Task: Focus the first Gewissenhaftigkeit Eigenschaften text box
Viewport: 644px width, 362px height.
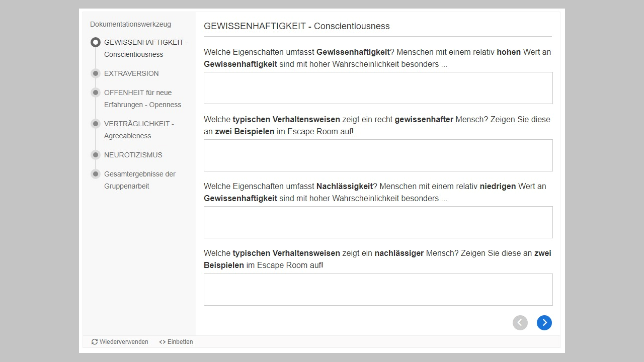Action: click(378, 88)
